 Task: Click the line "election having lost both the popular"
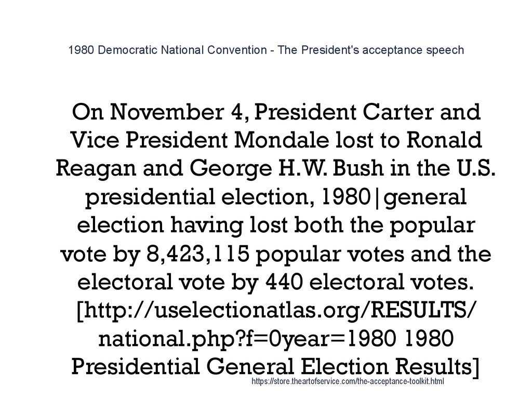coord(275,226)
